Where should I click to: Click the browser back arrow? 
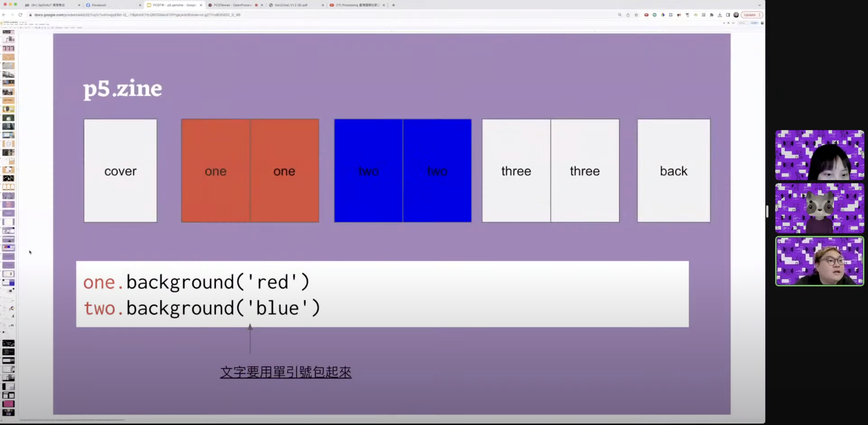pyautogui.click(x=4, y=15)
